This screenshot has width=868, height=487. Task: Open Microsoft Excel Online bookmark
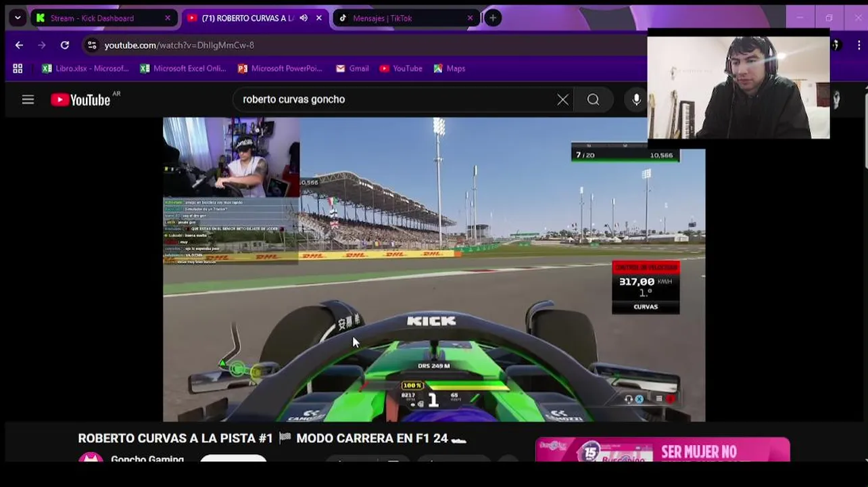coord(183,68)
